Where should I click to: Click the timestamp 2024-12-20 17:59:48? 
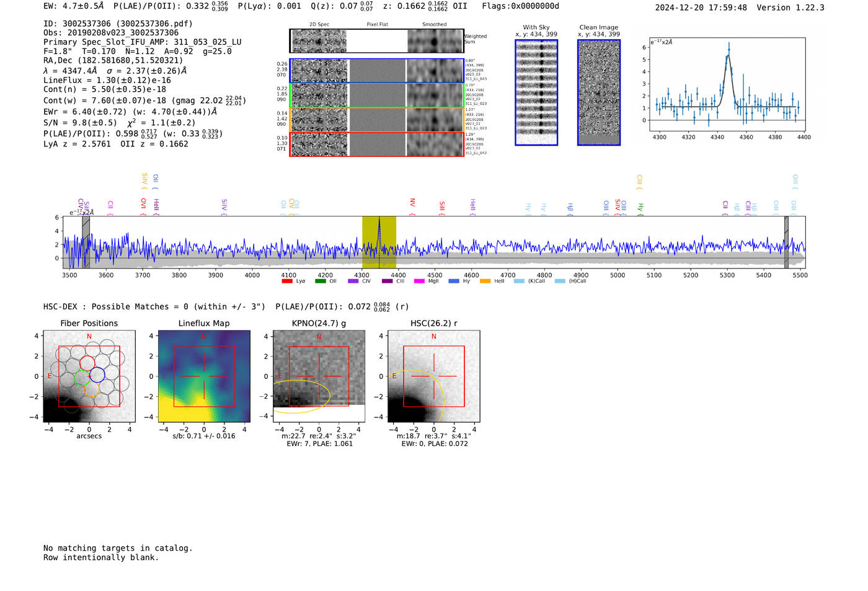tap(701, 8)
